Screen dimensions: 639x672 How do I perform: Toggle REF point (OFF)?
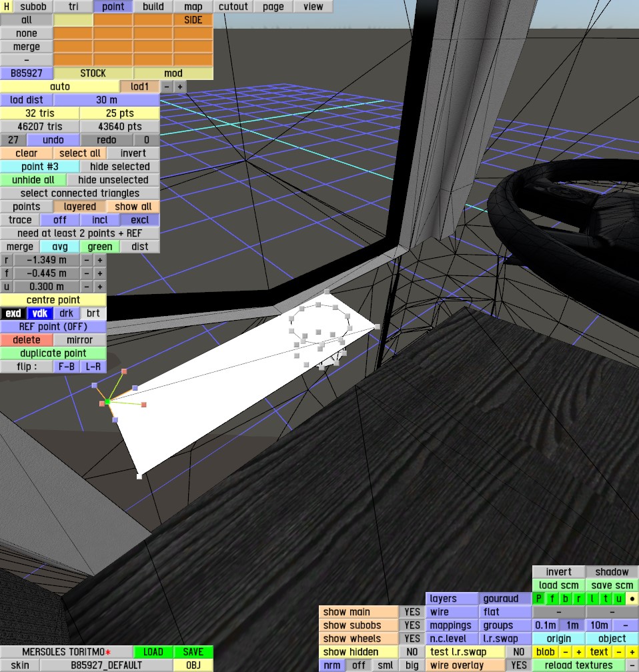tap(53, 326)
